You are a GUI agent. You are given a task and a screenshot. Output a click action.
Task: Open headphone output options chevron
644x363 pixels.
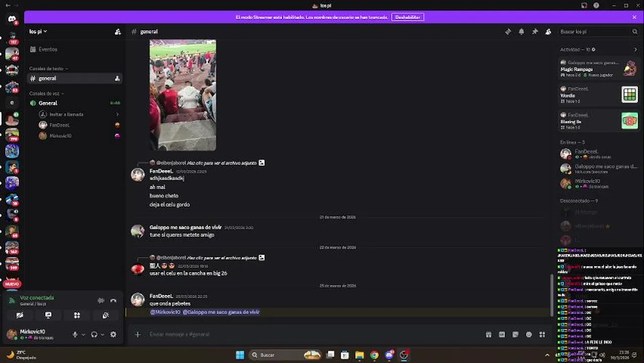point(102,335)
